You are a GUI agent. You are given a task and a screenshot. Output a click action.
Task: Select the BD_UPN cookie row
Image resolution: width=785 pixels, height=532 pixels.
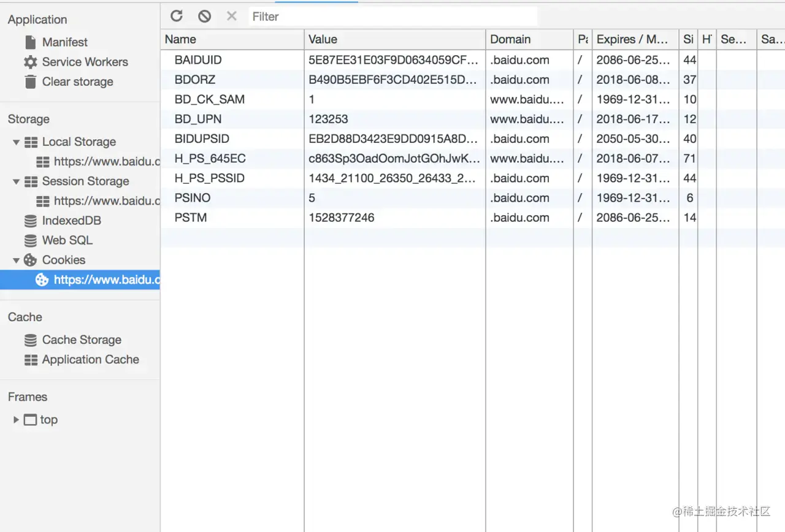click(473, 119)
